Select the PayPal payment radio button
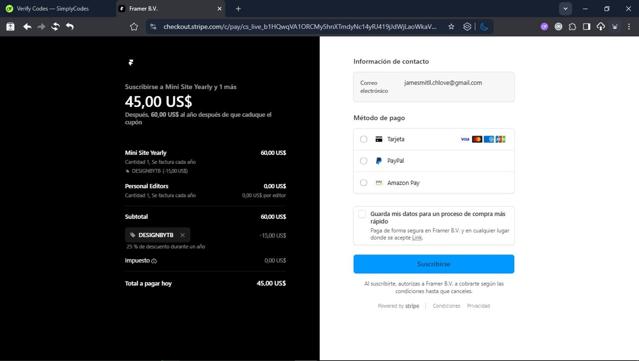Viewport: 639px width, 361px height. click(x=364, y=161)
